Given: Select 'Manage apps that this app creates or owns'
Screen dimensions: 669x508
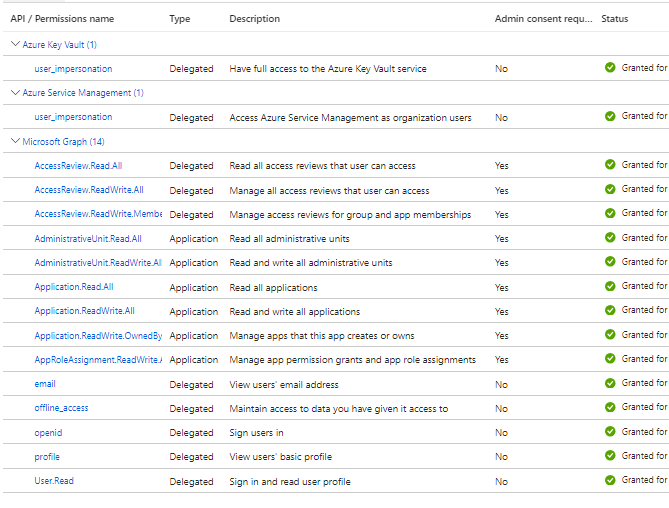Looking at the screenshot, I should pos(322,336).
